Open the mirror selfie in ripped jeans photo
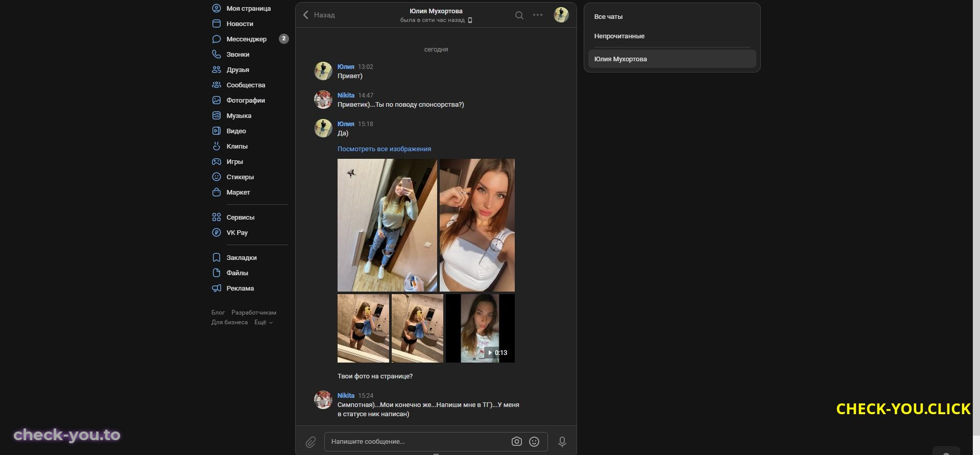Screen dimensions: 980x455 [387, 225]
